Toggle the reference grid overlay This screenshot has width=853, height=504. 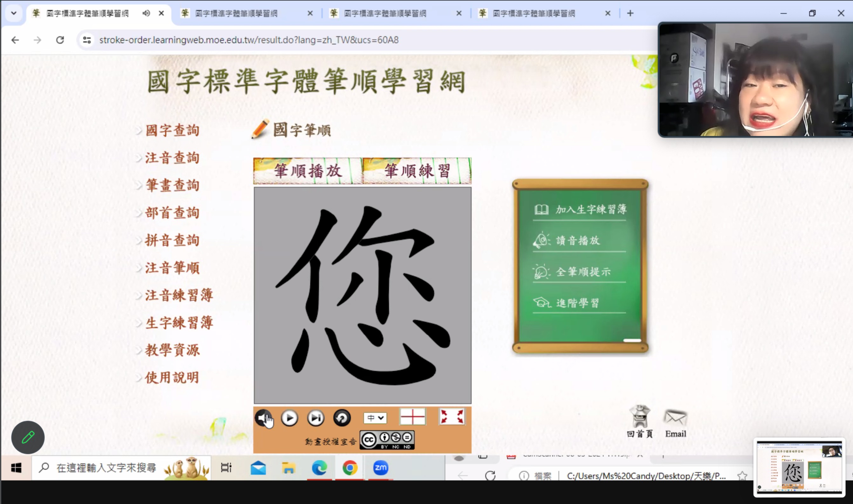point(412,417)
